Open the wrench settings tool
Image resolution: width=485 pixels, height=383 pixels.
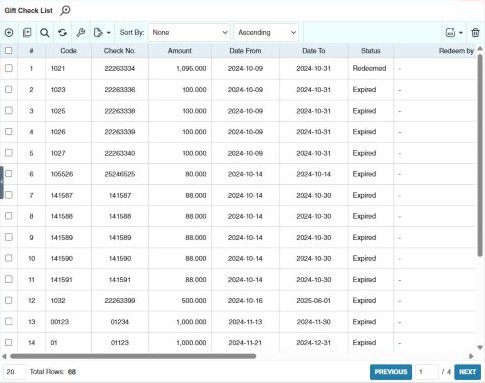coord(80,33)
